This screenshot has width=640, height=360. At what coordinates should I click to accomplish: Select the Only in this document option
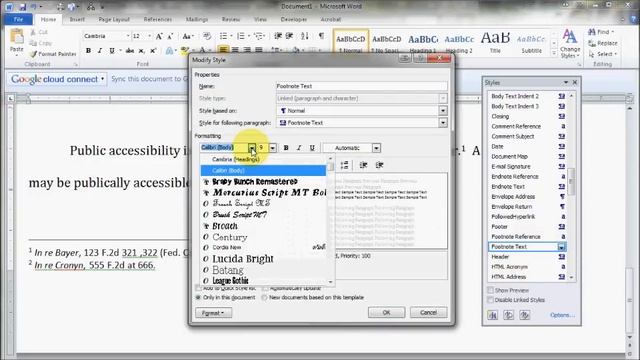[x=198, y=298]
